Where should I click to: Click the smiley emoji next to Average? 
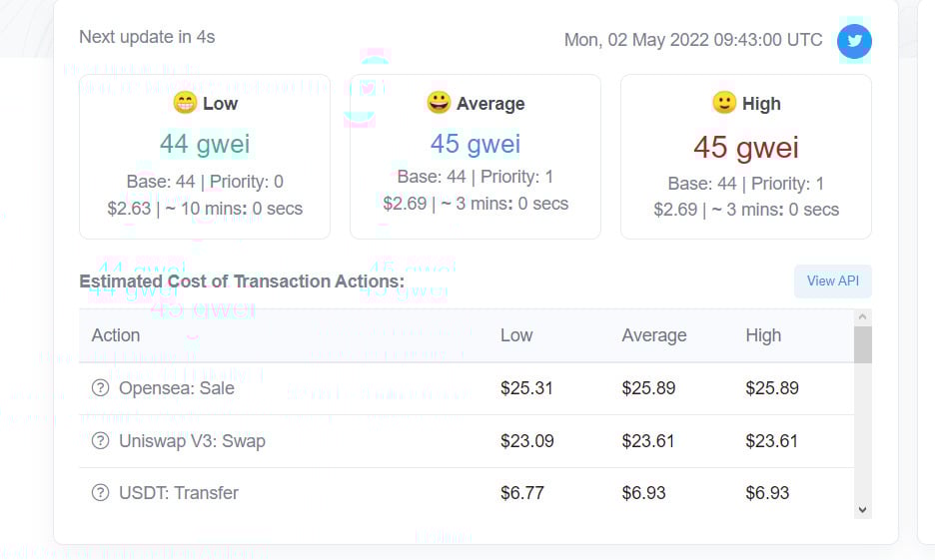pyautogui.click(x=439, y=103)
